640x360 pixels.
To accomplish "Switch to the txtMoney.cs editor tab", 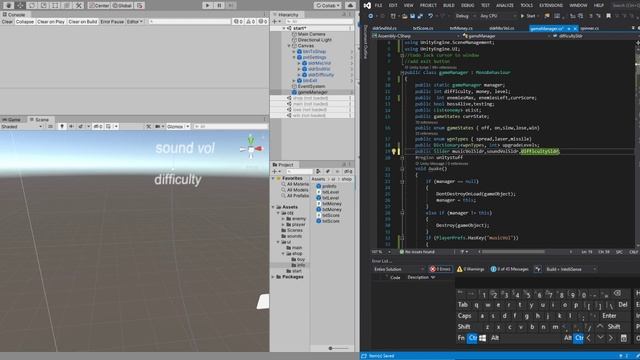I will (461, 29).
